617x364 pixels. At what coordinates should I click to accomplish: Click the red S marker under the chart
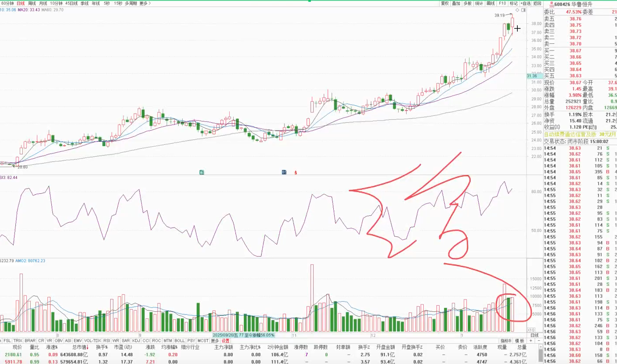click(296, 172)
